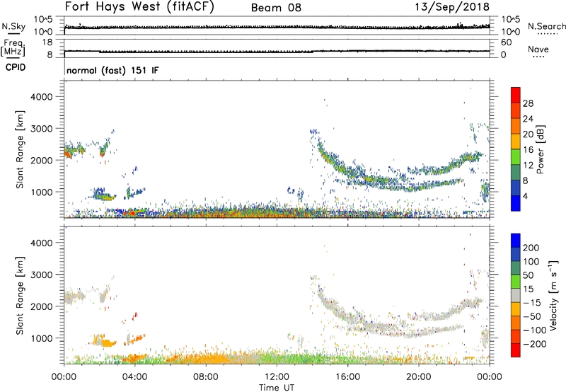The image size is (566, 392).
Task: Click "3000" on the velocity panel range axis
Action: click(x=42, y=275)
